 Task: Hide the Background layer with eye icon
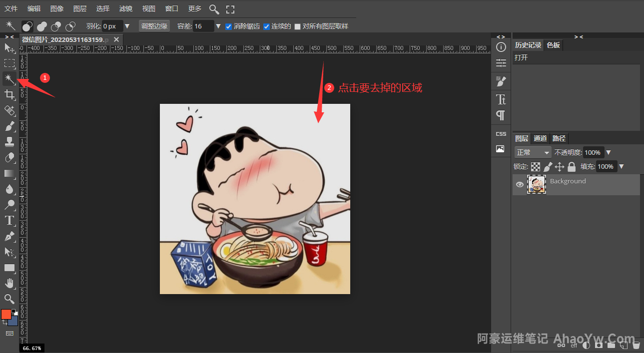[520, 184]
